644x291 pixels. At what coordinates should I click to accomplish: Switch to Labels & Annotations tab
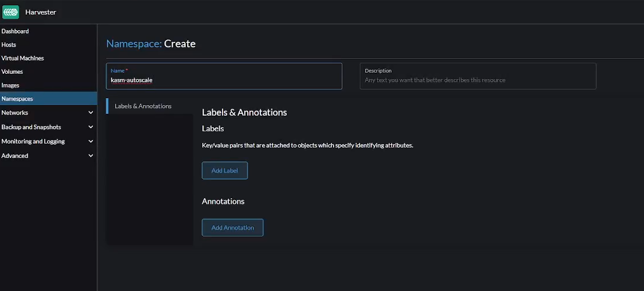pos(143,106)
